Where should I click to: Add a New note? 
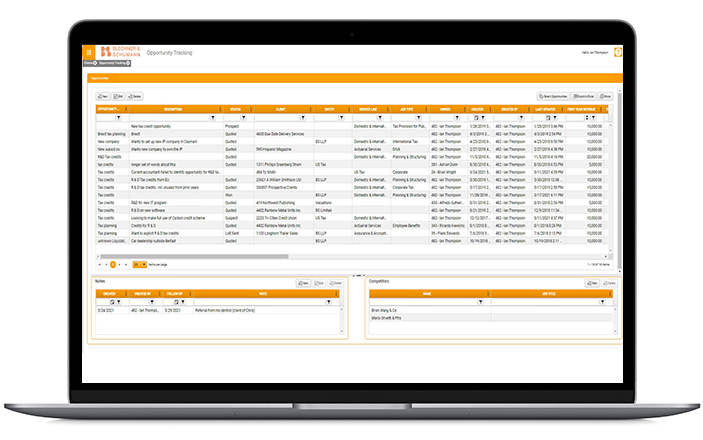click(x=304, y=283)
